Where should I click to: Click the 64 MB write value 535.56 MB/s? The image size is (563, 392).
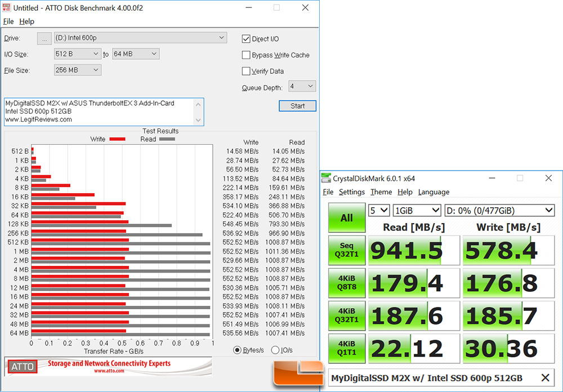(x=240, y=333)
